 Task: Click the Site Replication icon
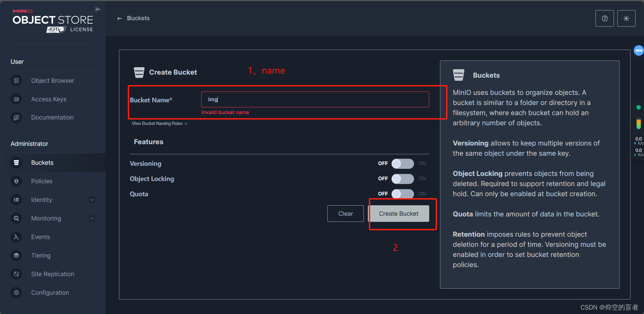[x=16, y=274]
